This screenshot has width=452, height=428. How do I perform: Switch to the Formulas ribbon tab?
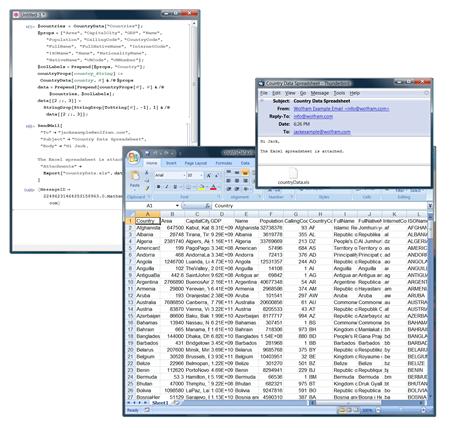coord(224,163)
